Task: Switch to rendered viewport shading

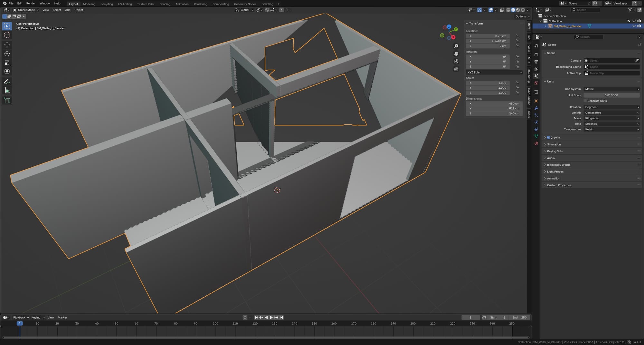Action: pos(523,10)
